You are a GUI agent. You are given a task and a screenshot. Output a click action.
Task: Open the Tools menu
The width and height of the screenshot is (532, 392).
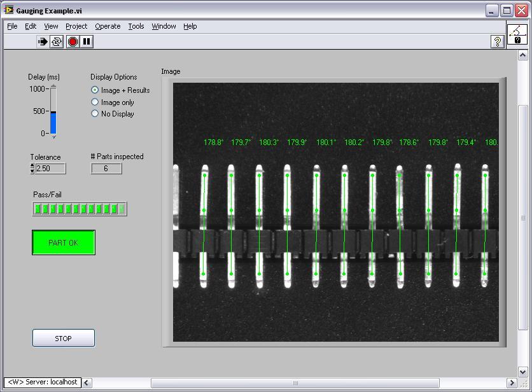[136, 26]
